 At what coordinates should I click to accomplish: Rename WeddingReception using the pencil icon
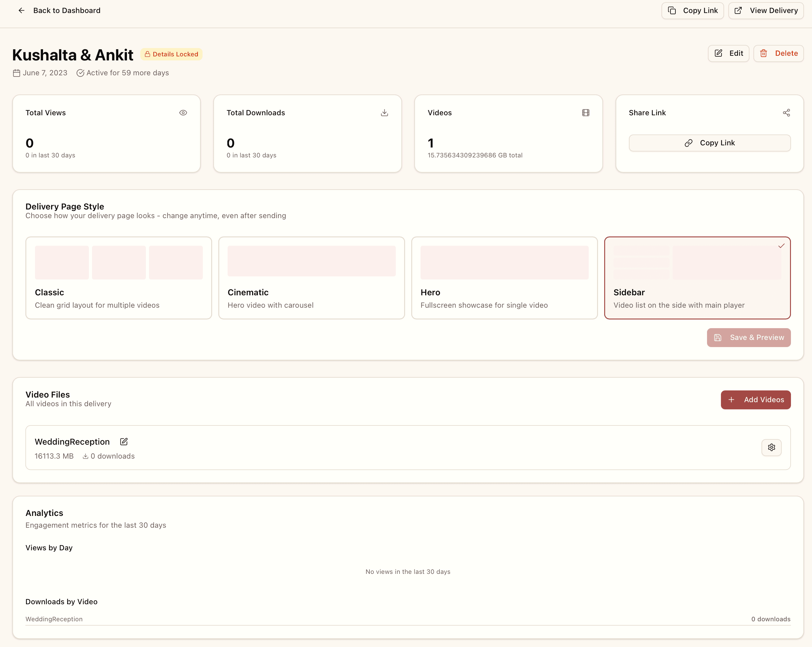[x=124, y=441]
